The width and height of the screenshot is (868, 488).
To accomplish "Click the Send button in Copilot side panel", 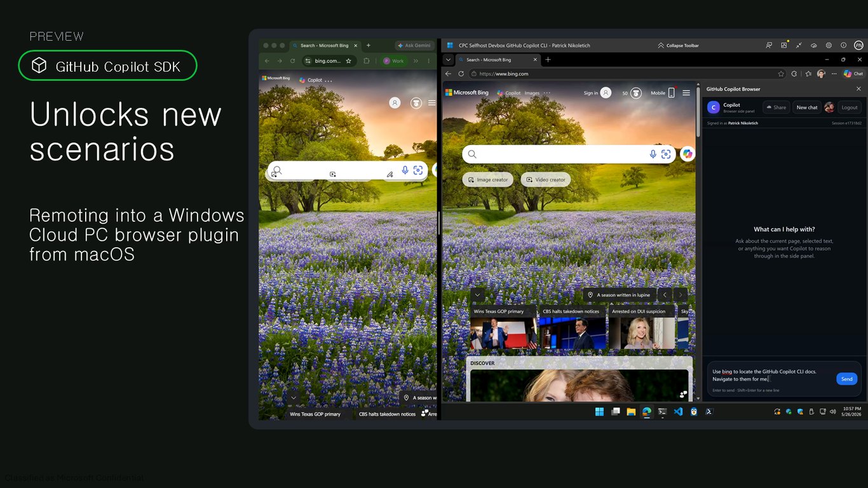I will point(846,379).
